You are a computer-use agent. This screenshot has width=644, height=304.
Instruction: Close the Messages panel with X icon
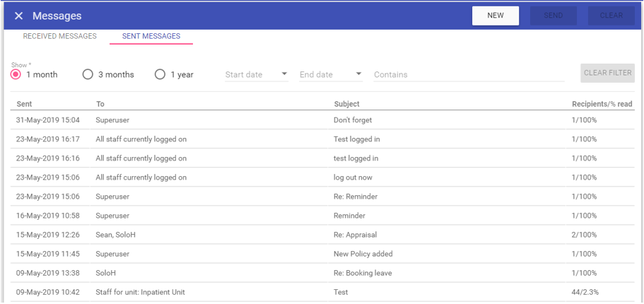pyautogui.click(x=18, y=16)
